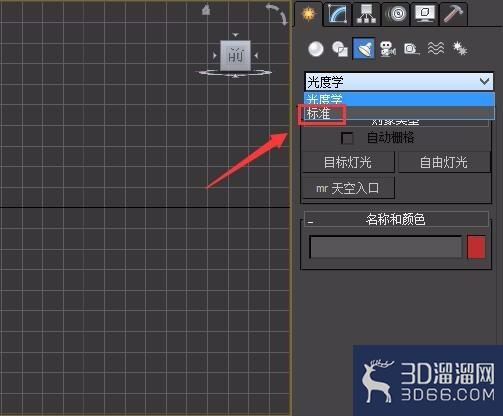Open the Motion panel tab
This screenshot has width=503, height=416.
395,14
